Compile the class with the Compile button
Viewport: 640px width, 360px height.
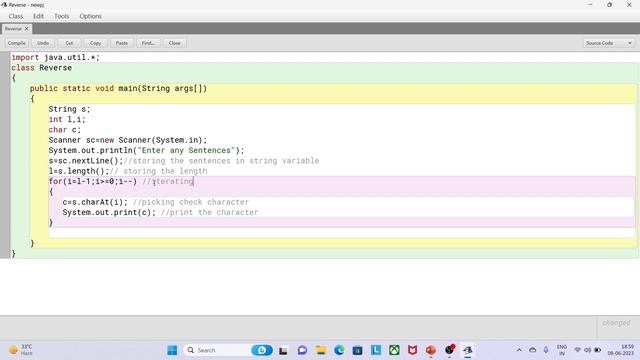[x=17, y=43]
